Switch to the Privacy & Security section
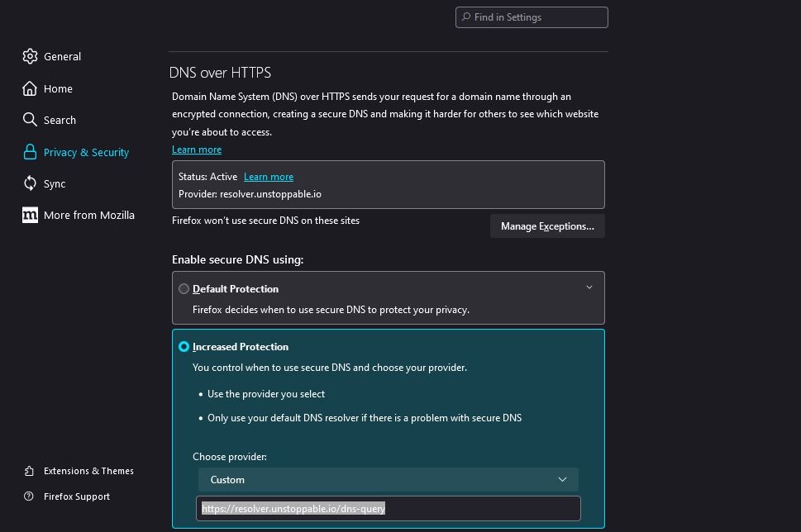Image resolution: width=801 pixels, height=532 pixels. pyautogui.click(x=86, y=152)
